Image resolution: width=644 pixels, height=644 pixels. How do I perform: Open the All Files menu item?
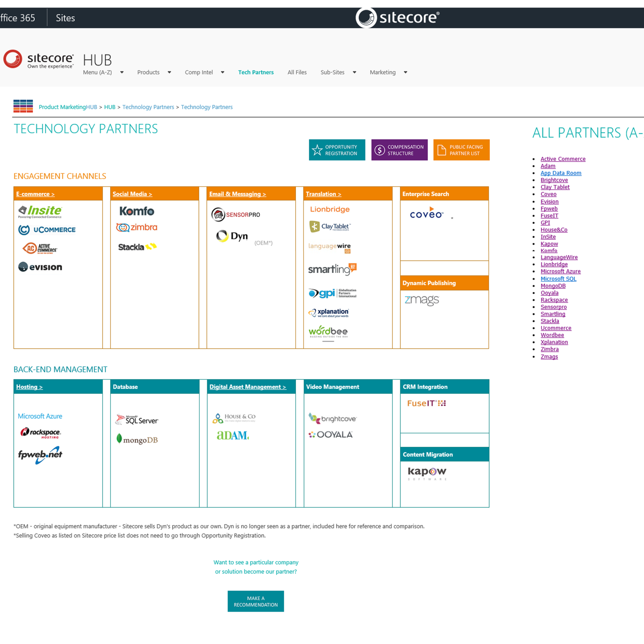click(x=297, y=72)
